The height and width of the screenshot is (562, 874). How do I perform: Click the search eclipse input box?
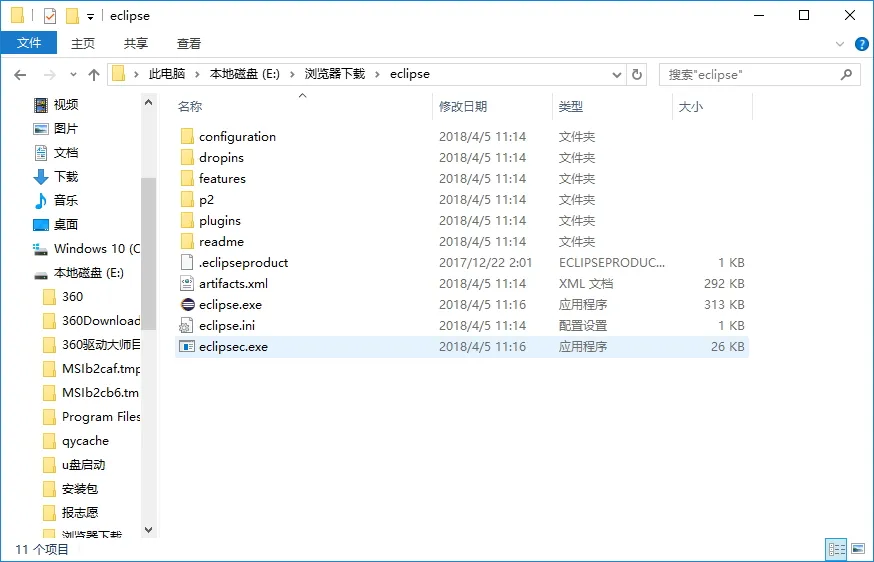pyautogui.click(x=760, y=75)
